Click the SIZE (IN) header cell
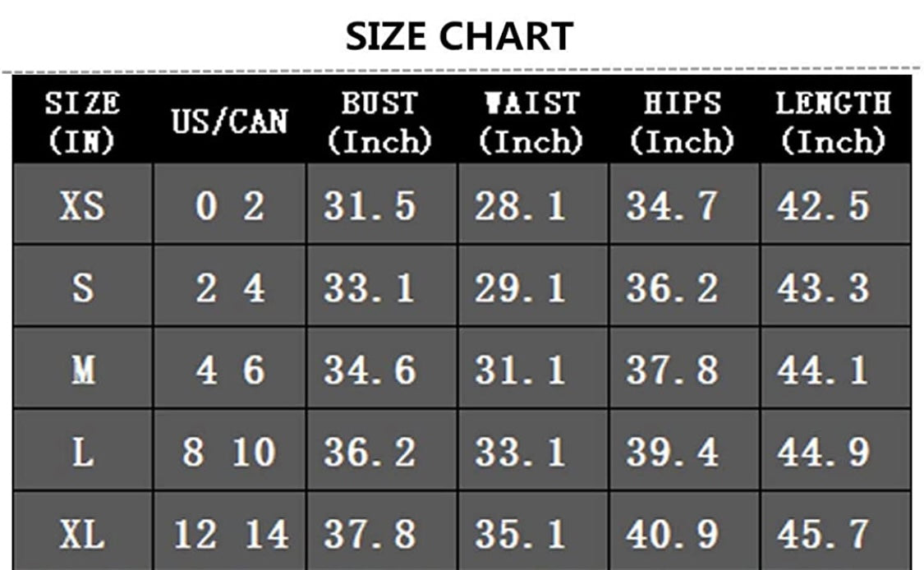924x570 pixels. point(82,122)
